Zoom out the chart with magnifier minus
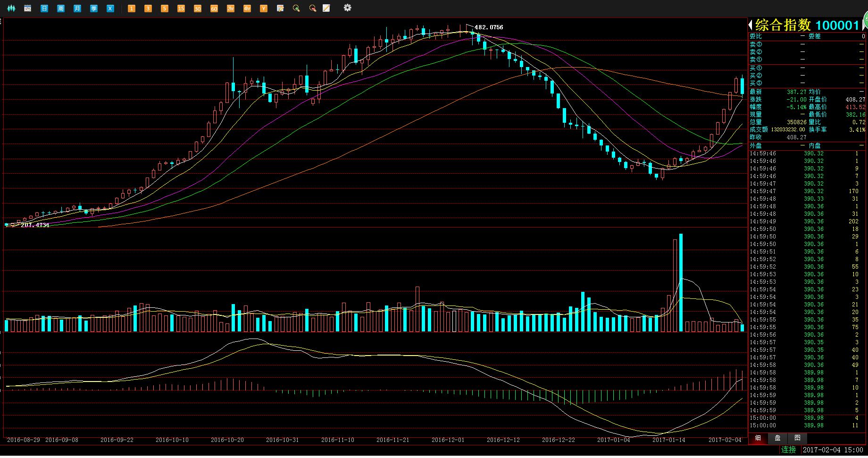868x458 pixels. pyautogui.click(x=312, y=8)
